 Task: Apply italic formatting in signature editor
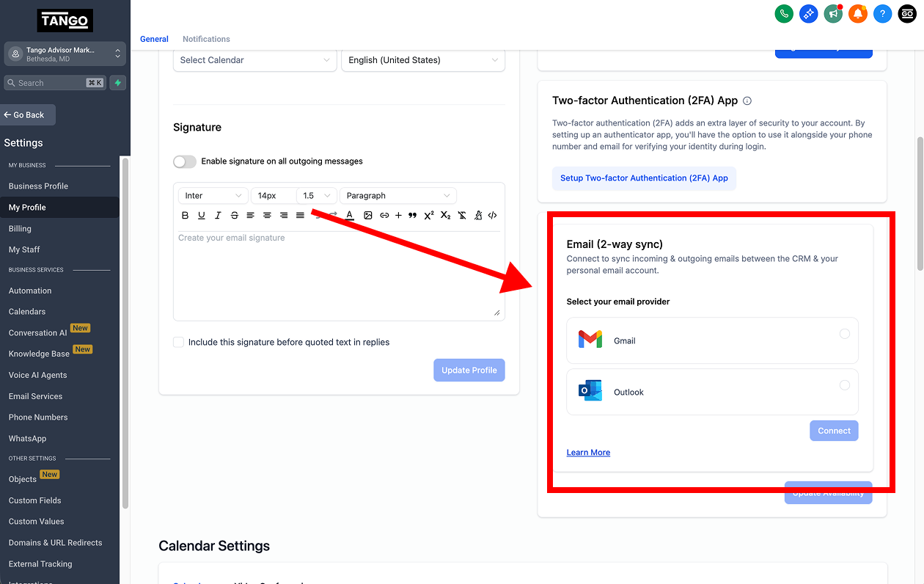click(218, 216)
